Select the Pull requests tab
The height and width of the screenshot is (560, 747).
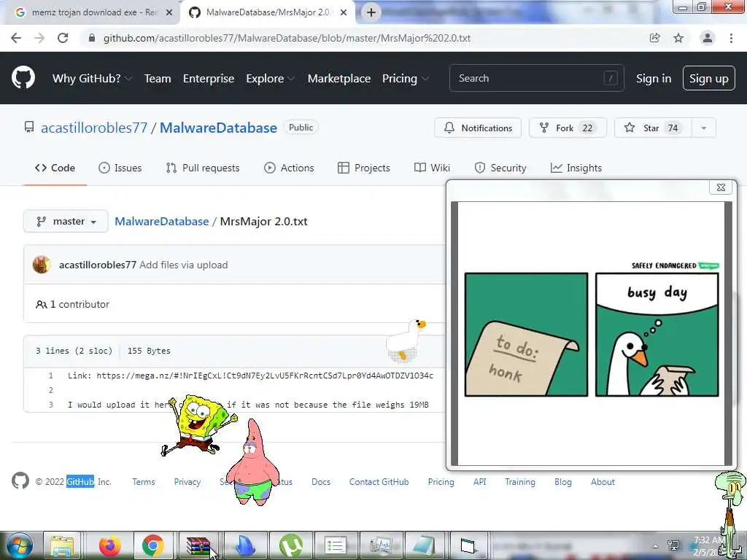(x=203, y=168)
